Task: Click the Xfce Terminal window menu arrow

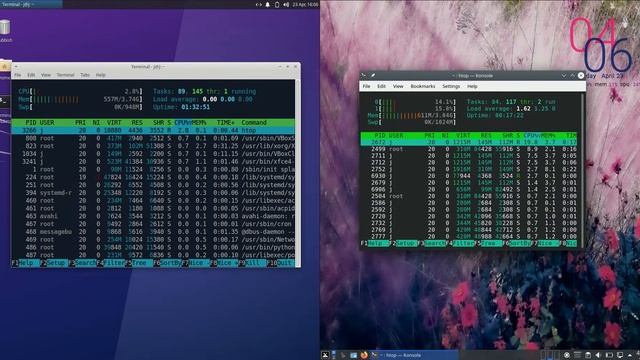Action: (16, 67)
